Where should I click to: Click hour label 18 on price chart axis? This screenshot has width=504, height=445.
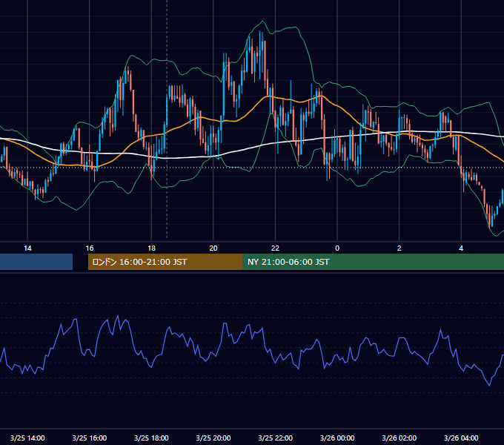tap(151, 248)
